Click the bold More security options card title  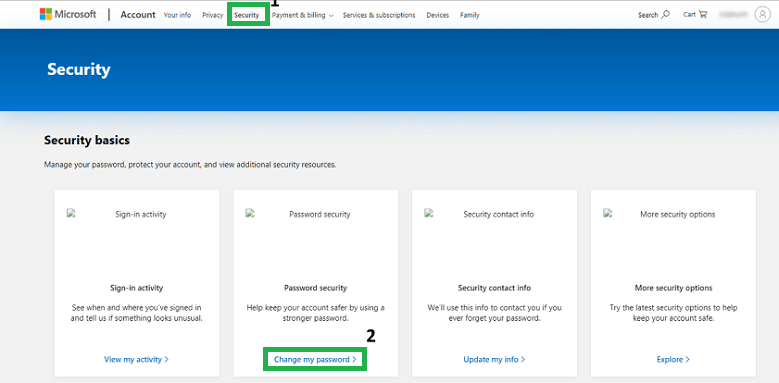(673, 288)
